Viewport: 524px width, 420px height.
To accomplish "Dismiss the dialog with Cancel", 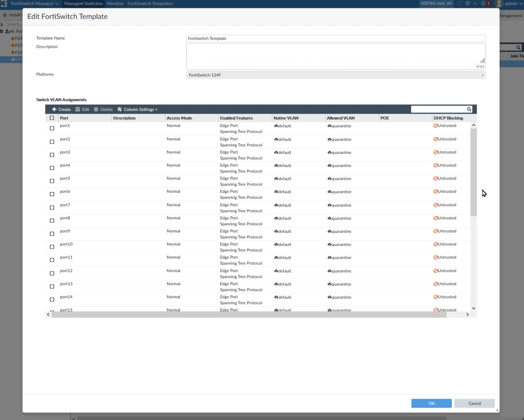I will click(475, 403).
